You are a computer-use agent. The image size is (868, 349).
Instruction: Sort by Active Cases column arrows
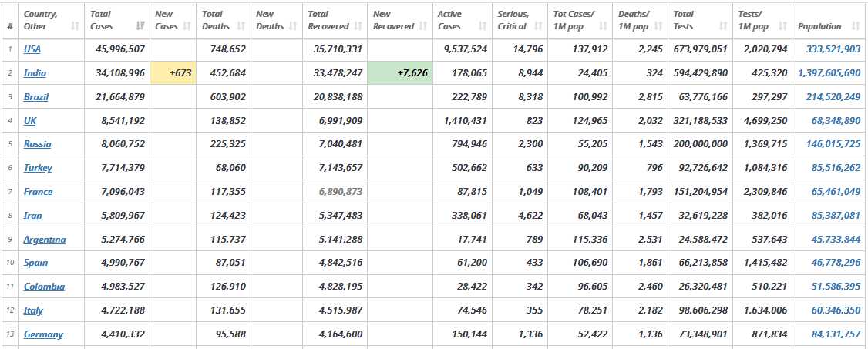(x=483, y=26)
